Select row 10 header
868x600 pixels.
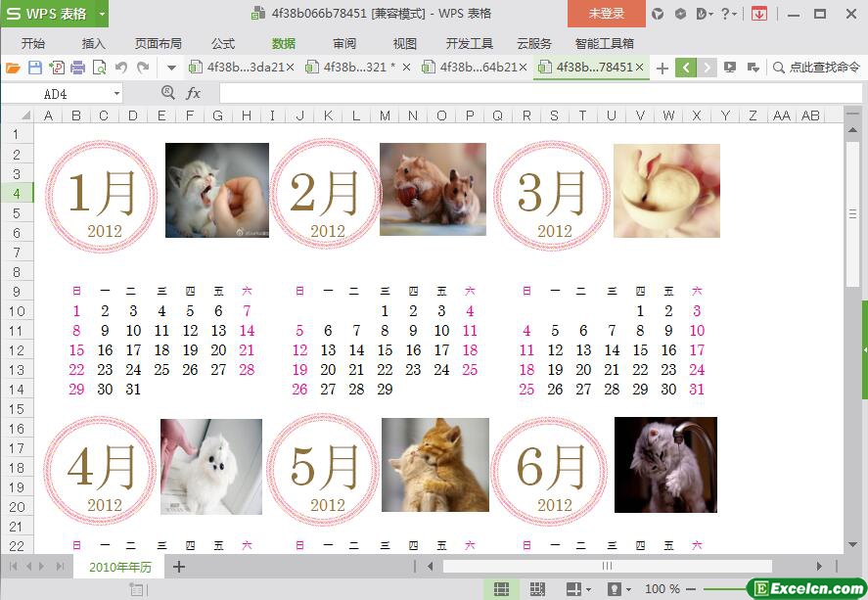pos(17,311)
